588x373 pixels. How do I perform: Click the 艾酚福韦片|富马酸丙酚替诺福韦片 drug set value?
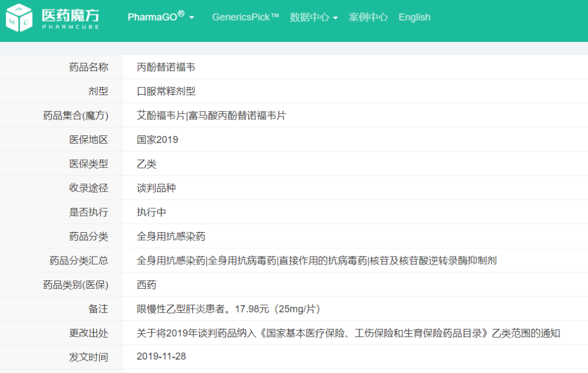pos(211,115)
